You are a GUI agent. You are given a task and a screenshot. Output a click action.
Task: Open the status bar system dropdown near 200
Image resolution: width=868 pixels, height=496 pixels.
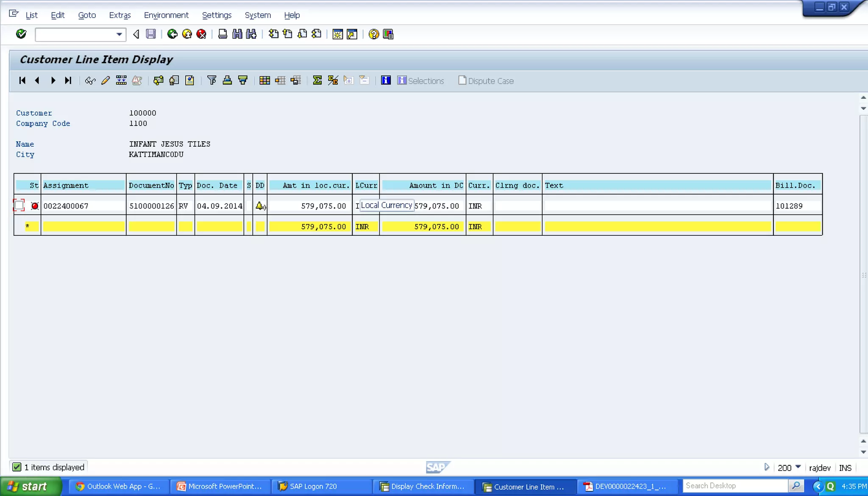pyautogui.click(x=798, y=467)
